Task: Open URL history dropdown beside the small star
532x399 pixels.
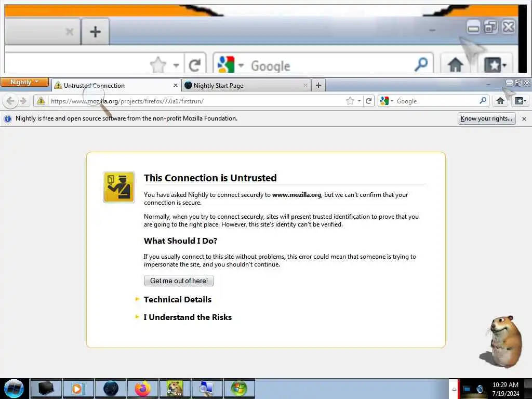Action: pyautogui.click(x=359, y=101)
